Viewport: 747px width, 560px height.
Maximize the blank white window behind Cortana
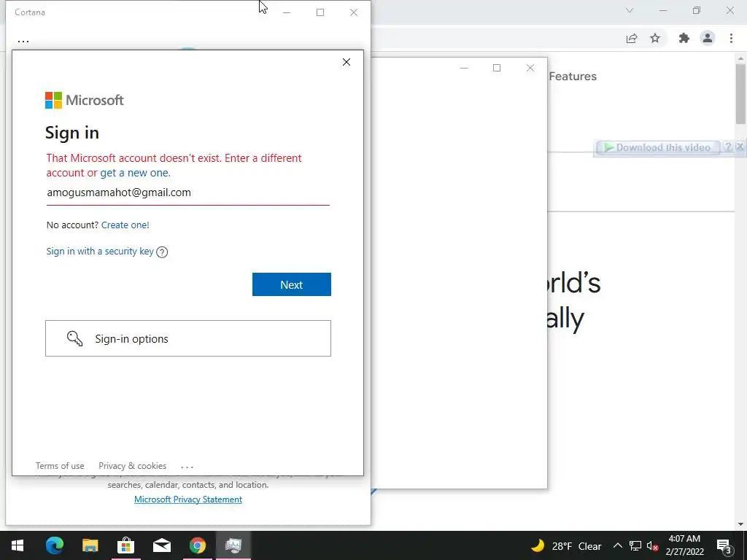pyautogui.click(x=497, y=68)
